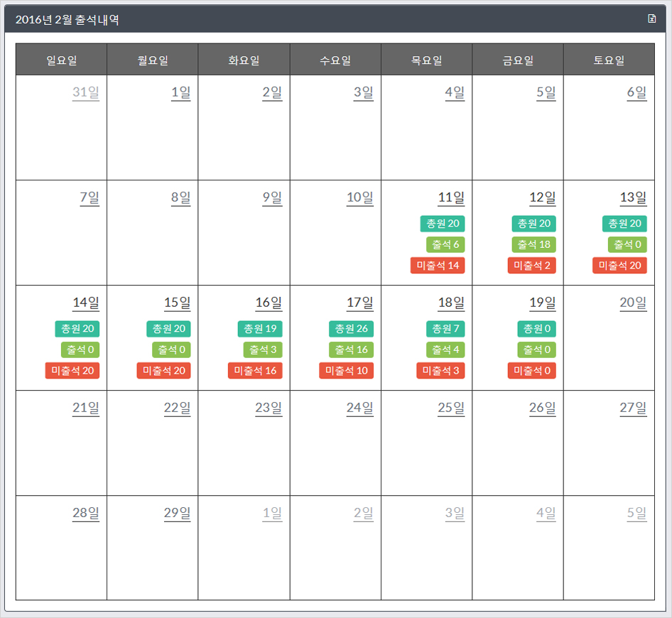Open the 13일 date link
The image size is (672, 618).
pos(634,197)
